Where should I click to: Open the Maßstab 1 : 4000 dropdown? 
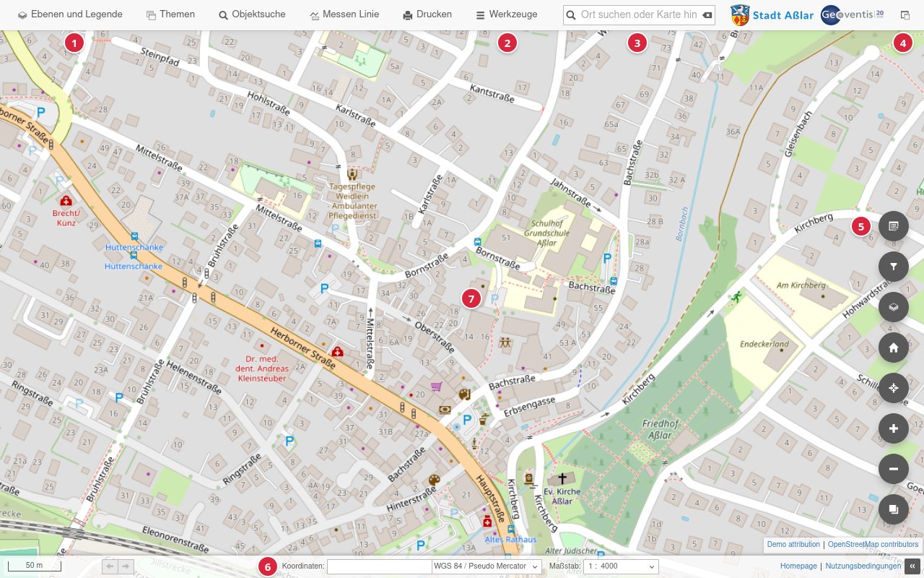(x=622, y=566)
